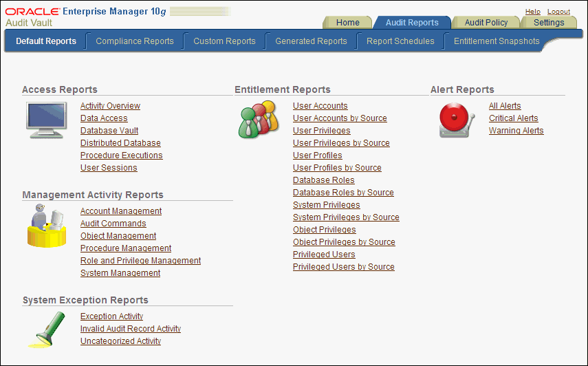Open Privileged Users by Source report
588x366 pixels.
click(343, 267)
